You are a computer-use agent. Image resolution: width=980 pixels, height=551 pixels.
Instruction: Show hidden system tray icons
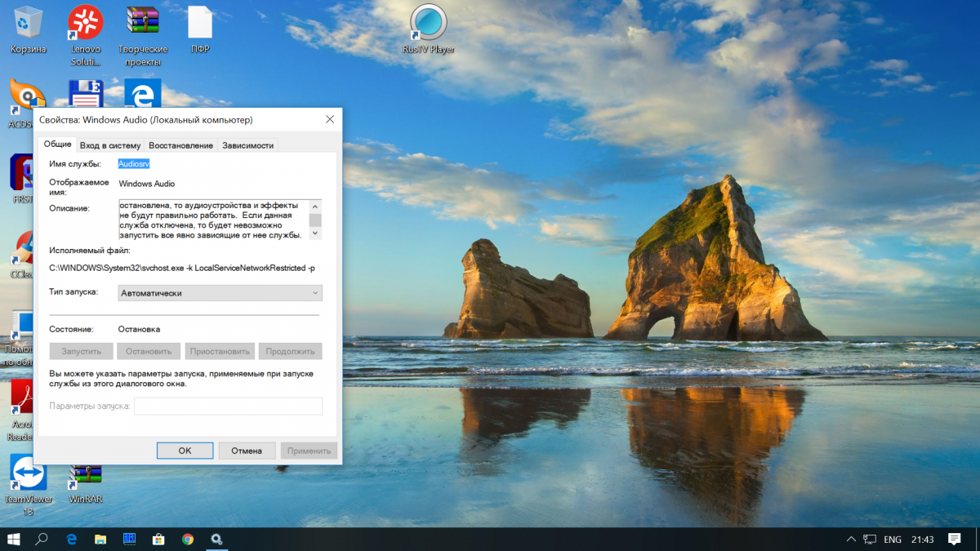click(851, 539)
